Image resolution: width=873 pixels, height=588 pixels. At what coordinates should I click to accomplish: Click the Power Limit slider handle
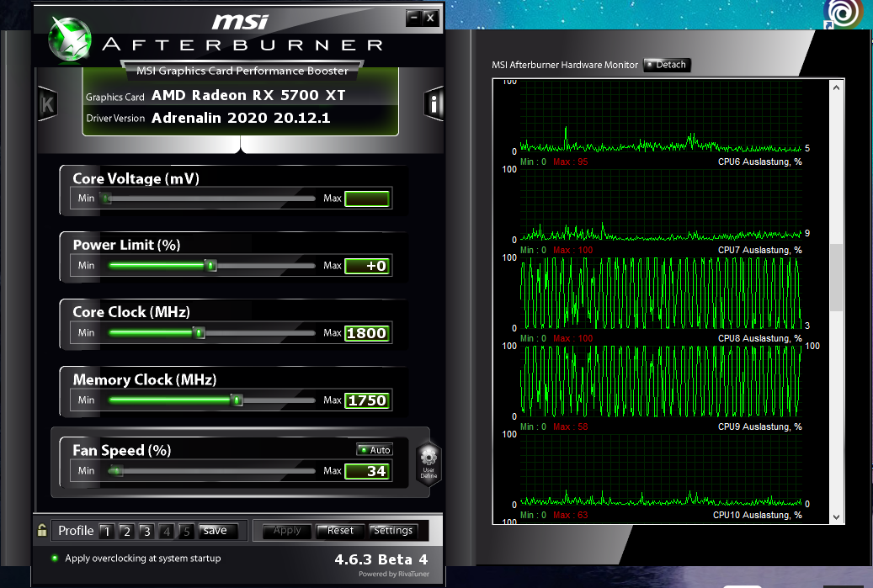tap(210, 265)
